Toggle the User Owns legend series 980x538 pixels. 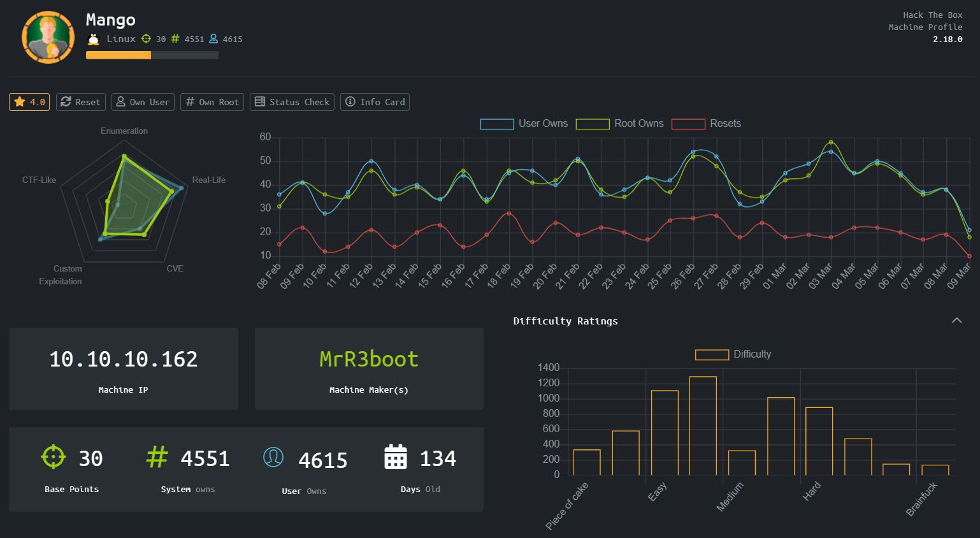(x=524, y=124)
